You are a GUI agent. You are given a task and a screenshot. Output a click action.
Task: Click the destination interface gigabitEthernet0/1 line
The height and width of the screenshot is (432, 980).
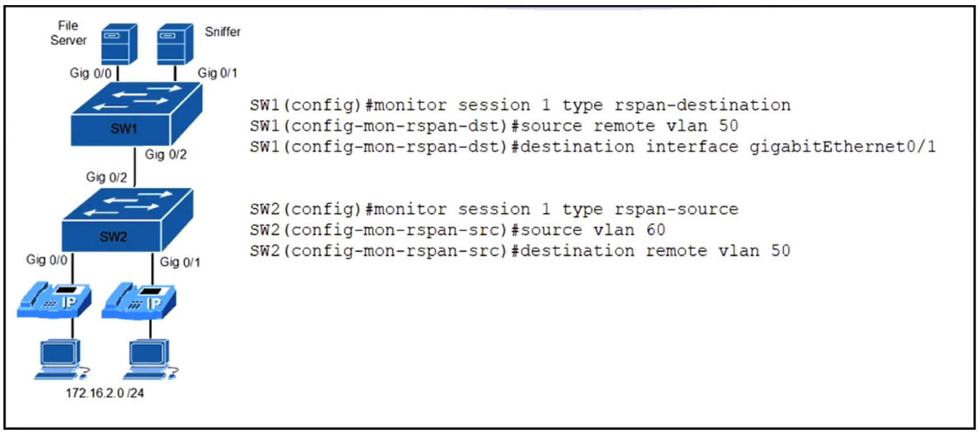point(593,147)
